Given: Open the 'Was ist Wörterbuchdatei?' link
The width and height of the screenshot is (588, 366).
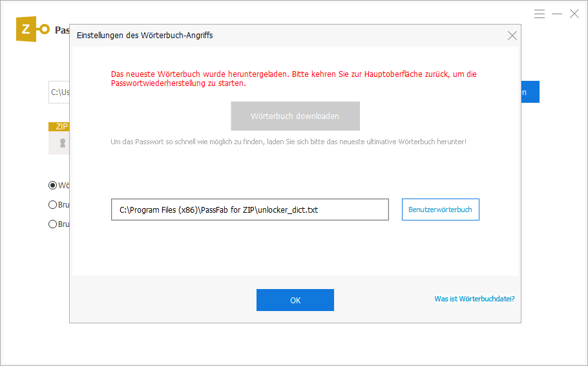Looking at the screenshot, I should [474, 299].
